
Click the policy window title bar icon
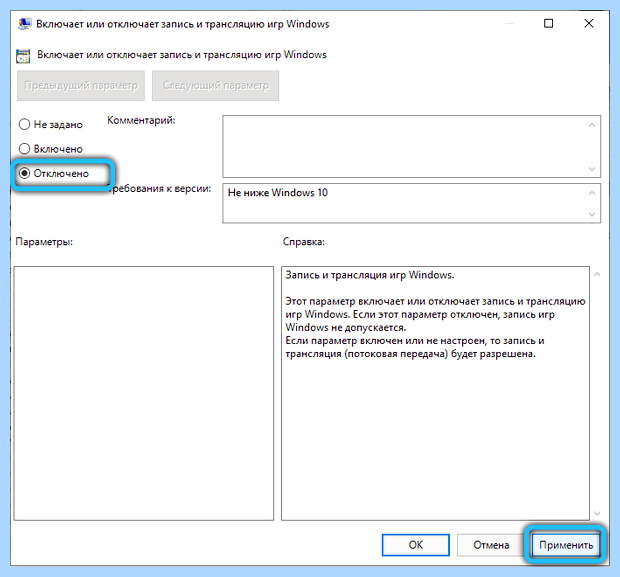tap(25, 24)
